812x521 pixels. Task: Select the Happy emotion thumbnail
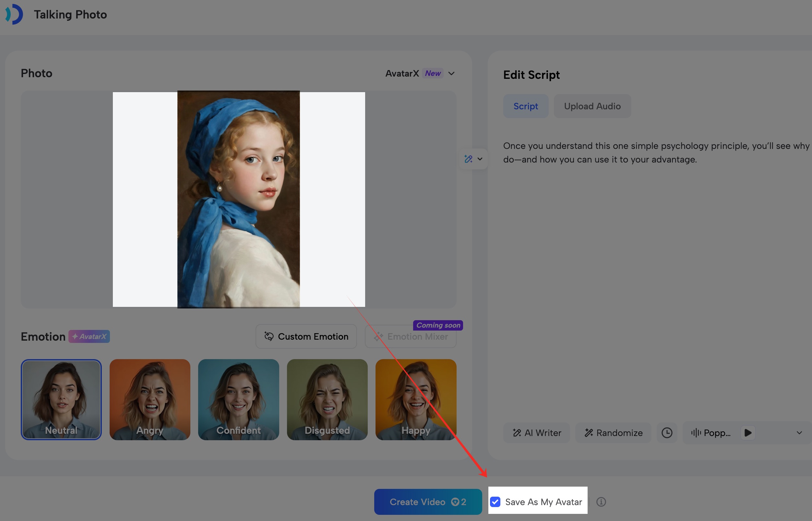pyautogui.click(x=416, y=400)
